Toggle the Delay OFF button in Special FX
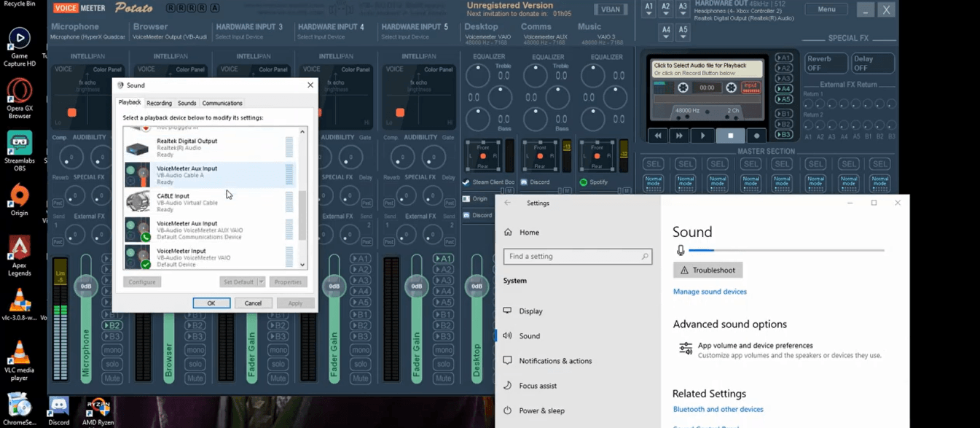The image size is (980, 428). 873,63
